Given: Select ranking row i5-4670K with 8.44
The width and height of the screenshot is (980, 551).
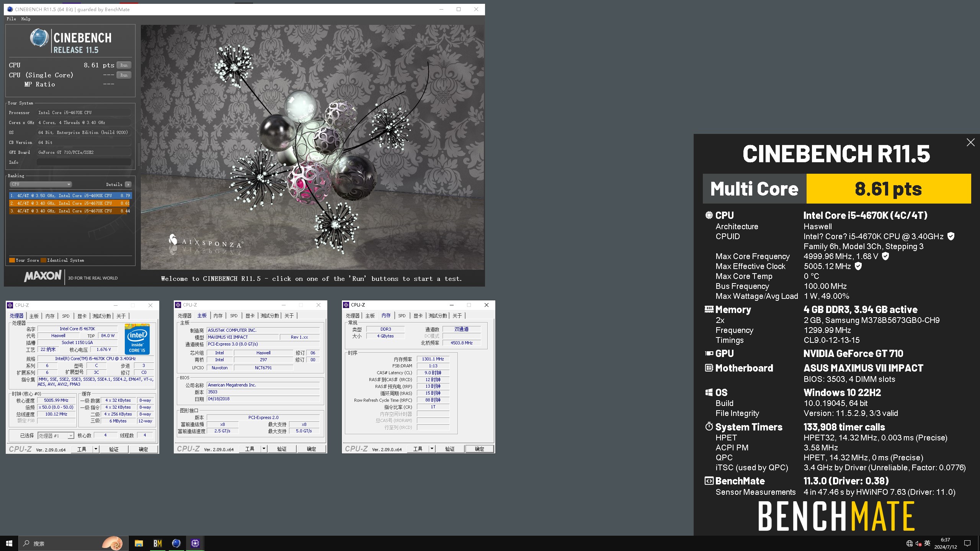Looking at the screenshot, I should [x=70, y=211].
